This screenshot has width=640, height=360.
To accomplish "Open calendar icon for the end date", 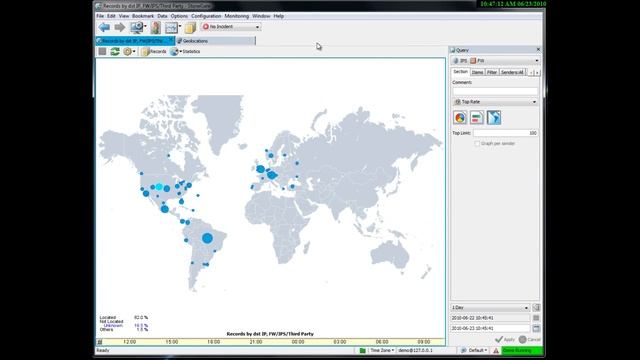I will (x=536, y=328).
